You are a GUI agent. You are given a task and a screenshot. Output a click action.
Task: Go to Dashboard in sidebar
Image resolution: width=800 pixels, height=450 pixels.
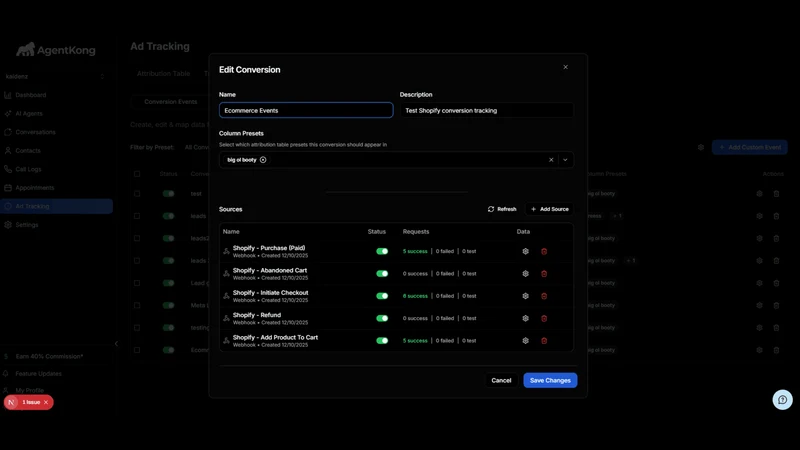pos(31,95)
